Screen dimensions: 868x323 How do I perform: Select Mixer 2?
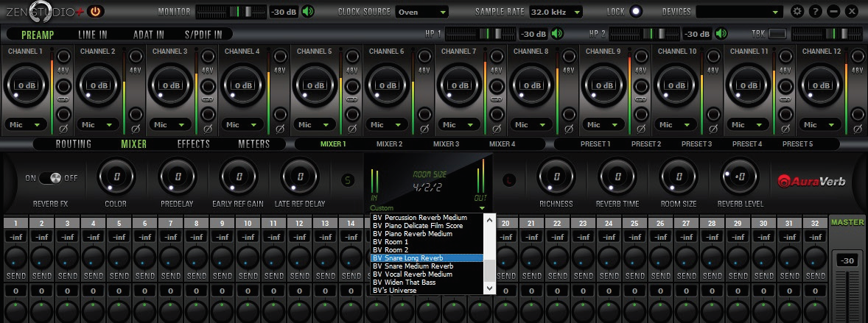pos(390,144)
